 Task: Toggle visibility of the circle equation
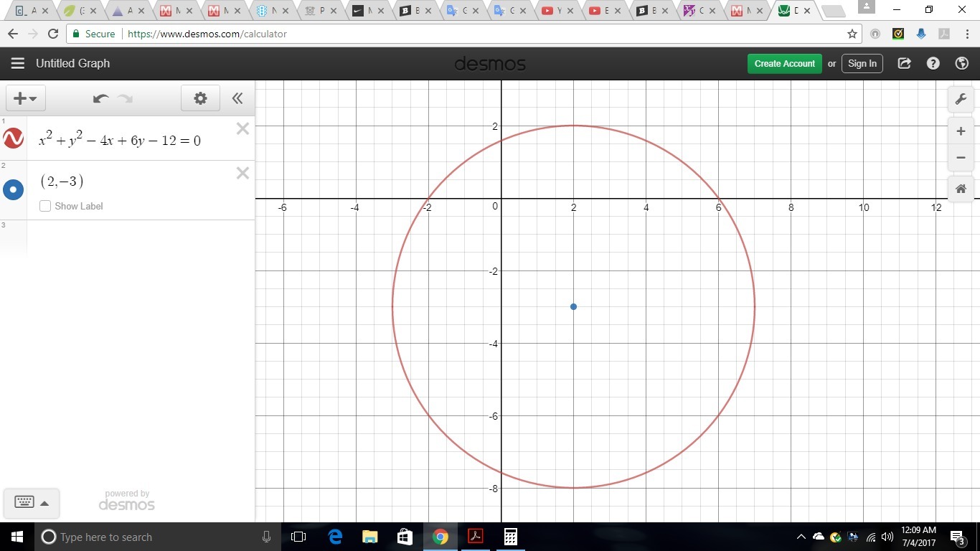tap(13, 138)
